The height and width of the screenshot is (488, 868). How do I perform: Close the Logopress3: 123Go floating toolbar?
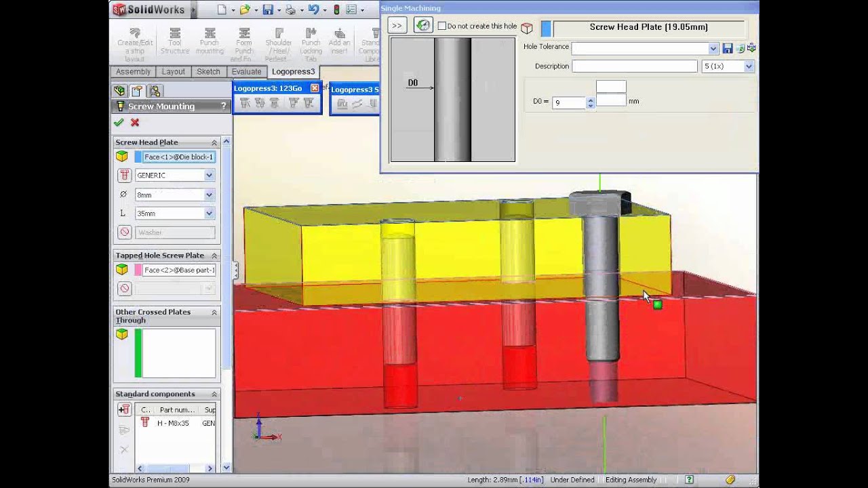[x=315, y=88]
